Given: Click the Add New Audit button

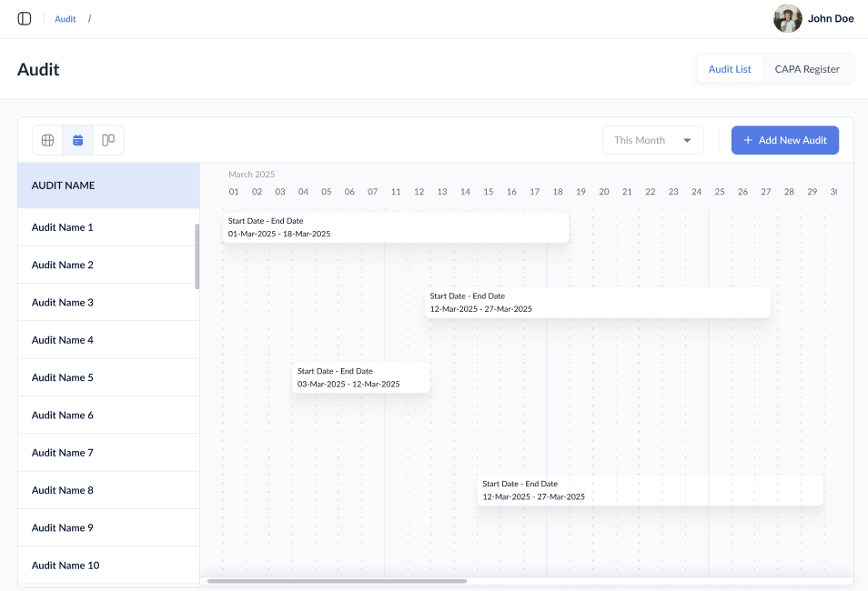Looking at the screenshot, I should [784, 140].
